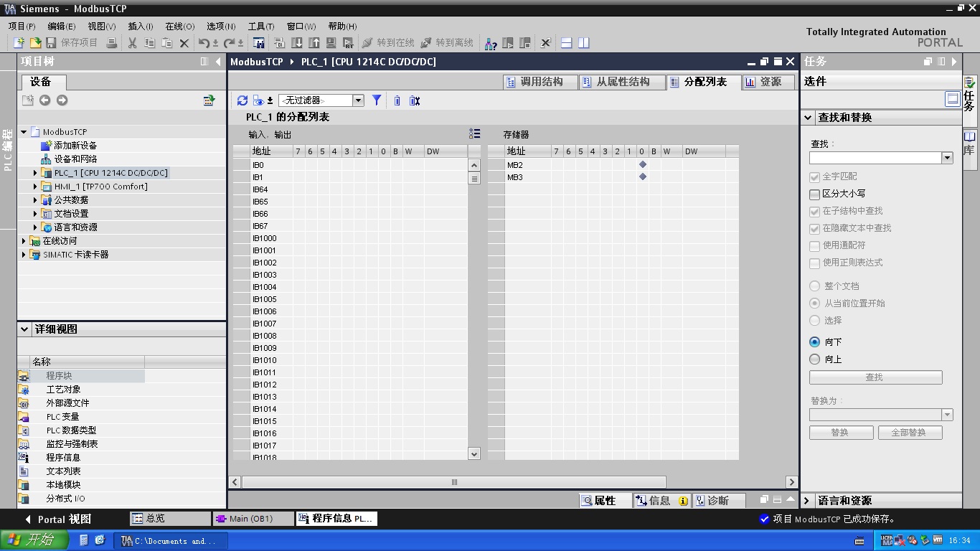Screen dimensions: 980x551
Task: Click the Split editor horizontally icon
Action: point(566,43)
